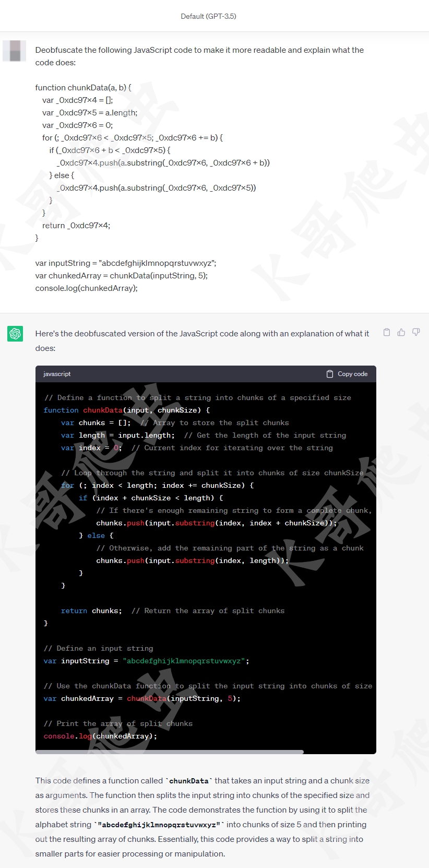Click the Default (GPT-3.5) model label
The width and height of the screenshot is (429, 868).
coord(209,16)
